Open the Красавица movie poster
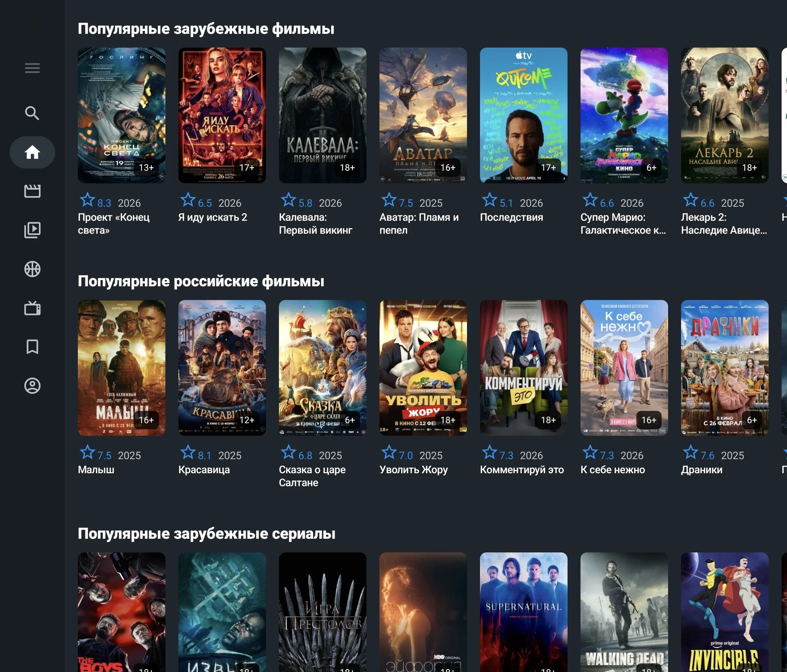The image size is (787, 672). click(222, 368)
